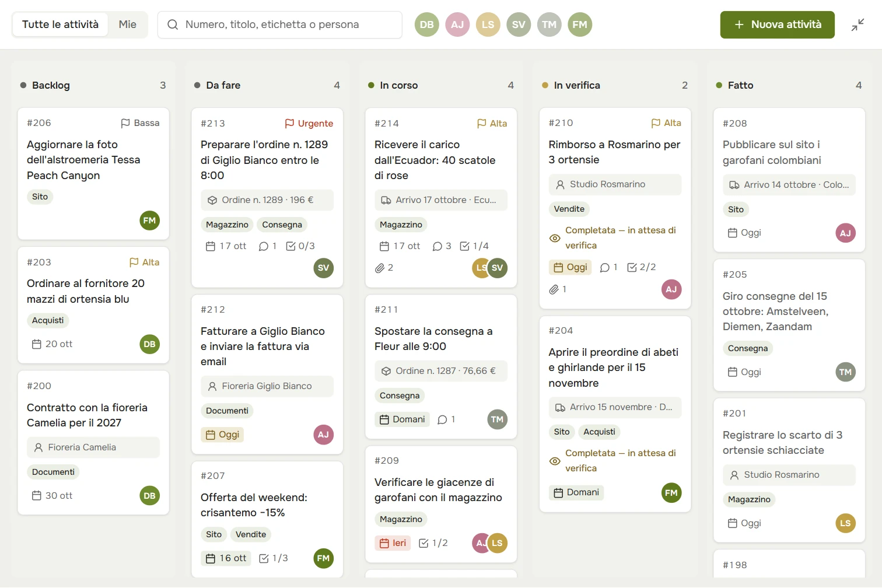Click the calendar icon on card #203
The width and height of the screenshot is (882, 588).
(36, 344)
